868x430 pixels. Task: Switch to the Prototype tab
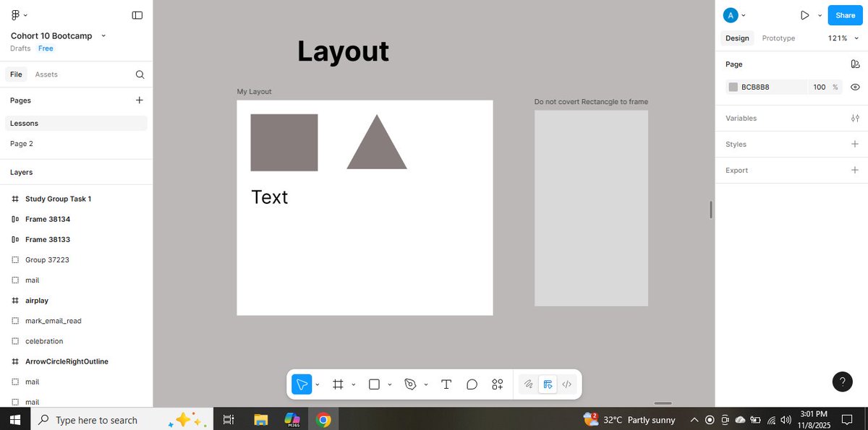pos(778,38)
